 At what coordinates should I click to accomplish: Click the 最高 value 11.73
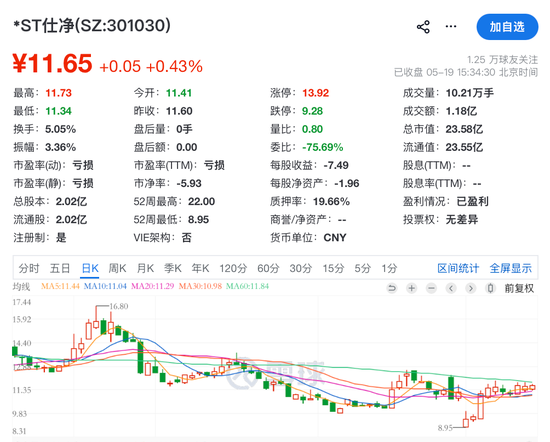click(59, 93)
